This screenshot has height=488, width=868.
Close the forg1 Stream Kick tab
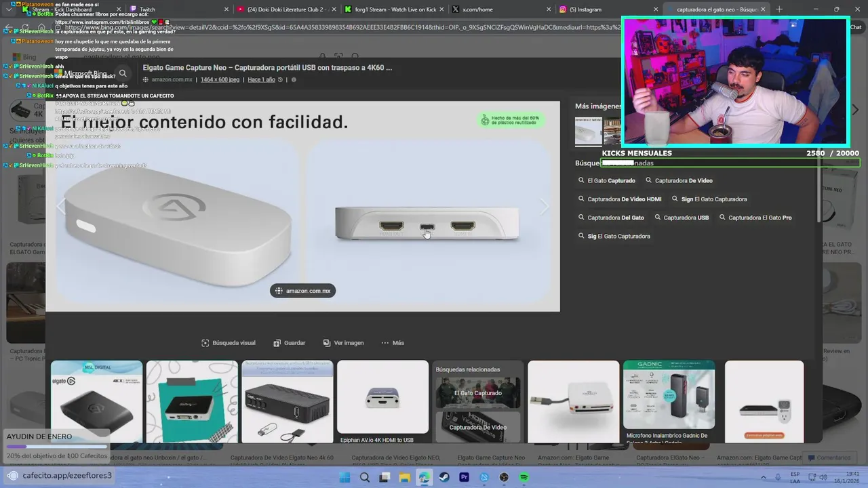tap(441, 9)
